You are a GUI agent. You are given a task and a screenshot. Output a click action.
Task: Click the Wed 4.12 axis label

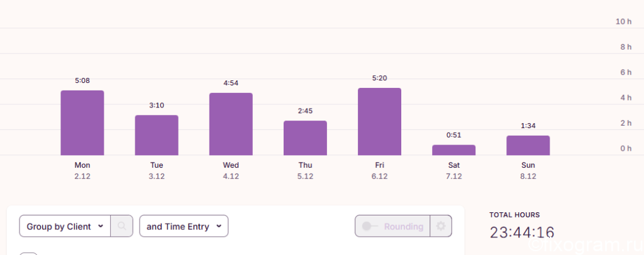231,171
